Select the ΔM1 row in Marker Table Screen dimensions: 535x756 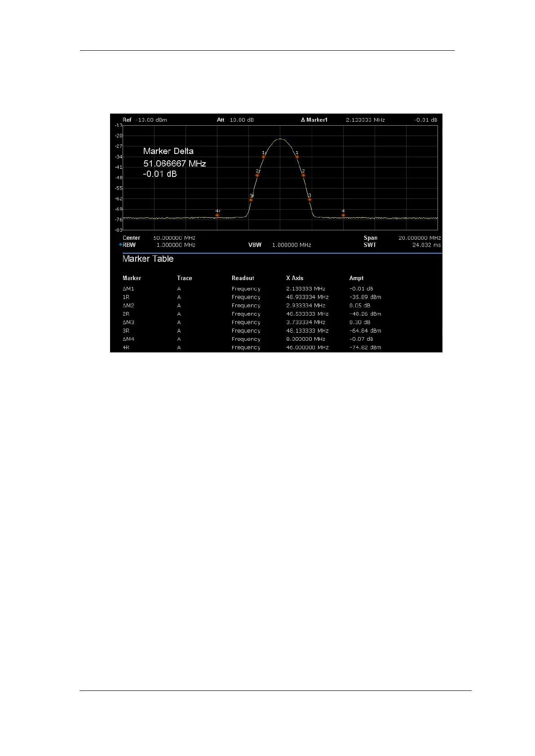(252, 289)
